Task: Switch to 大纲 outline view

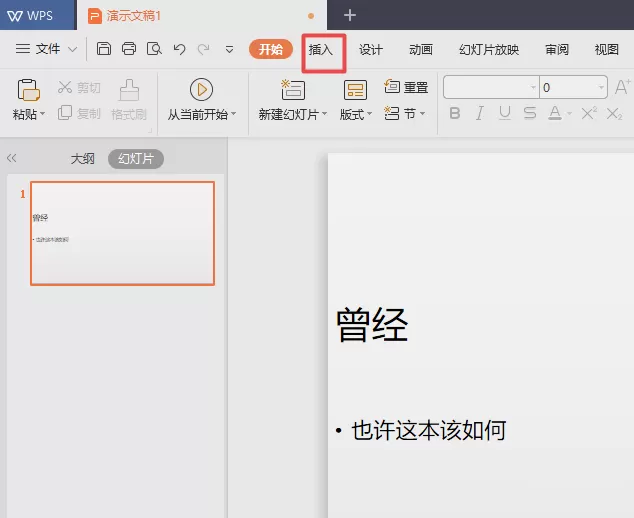Action: pyautogui.click(x=82, y=159)
